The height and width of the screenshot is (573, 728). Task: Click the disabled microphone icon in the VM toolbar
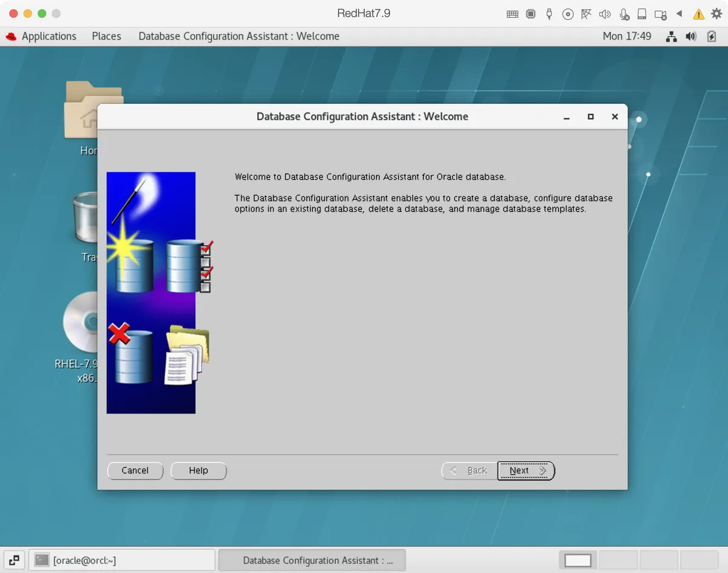coord(625,13)
